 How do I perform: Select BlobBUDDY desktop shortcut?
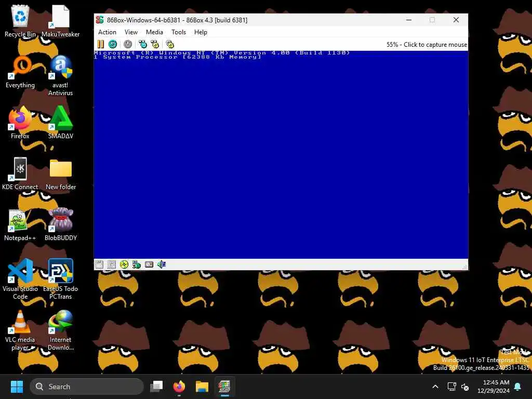(60, 224)
